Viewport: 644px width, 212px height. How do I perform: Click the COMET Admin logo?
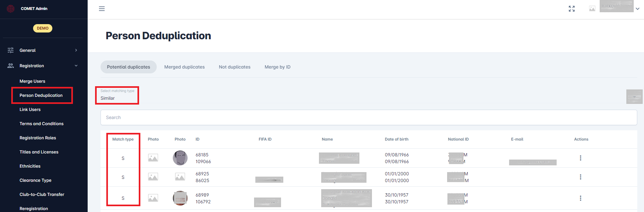coord(11,9)
